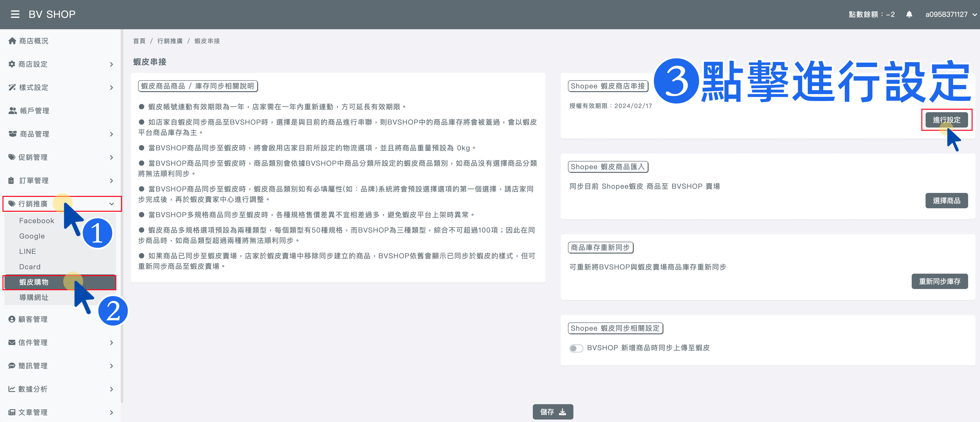Click the notification bell icon

point(909,14)
